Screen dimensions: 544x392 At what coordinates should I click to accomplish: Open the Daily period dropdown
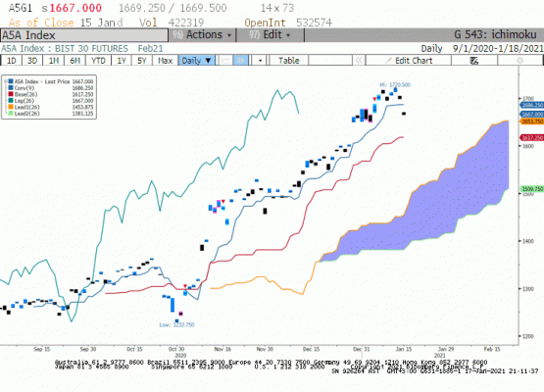pyautogui.click(x=197, y=61)
